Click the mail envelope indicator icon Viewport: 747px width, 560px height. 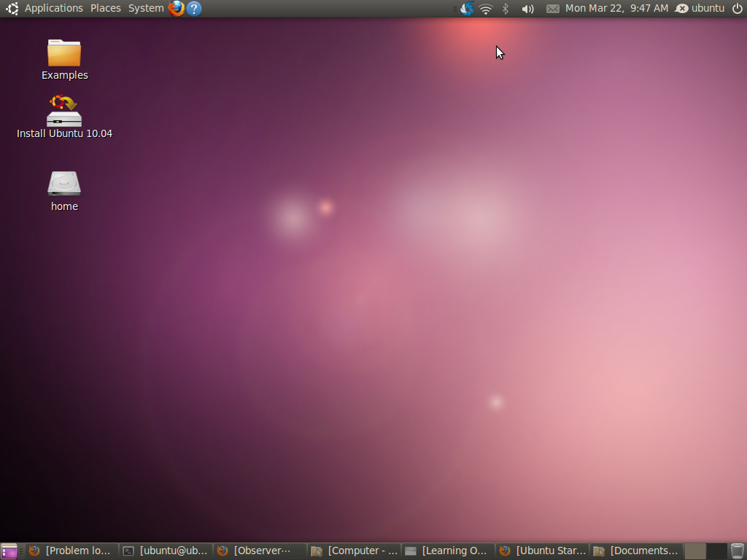point(552,8)
